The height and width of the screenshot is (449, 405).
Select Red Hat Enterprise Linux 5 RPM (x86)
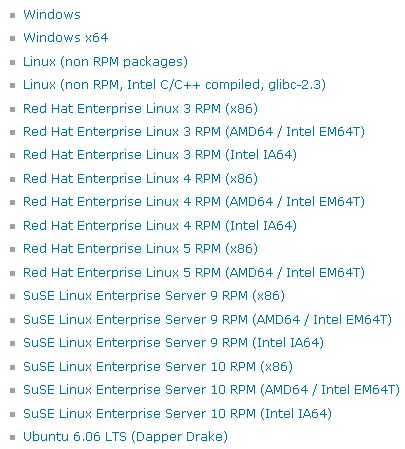(x=140, y=249)
